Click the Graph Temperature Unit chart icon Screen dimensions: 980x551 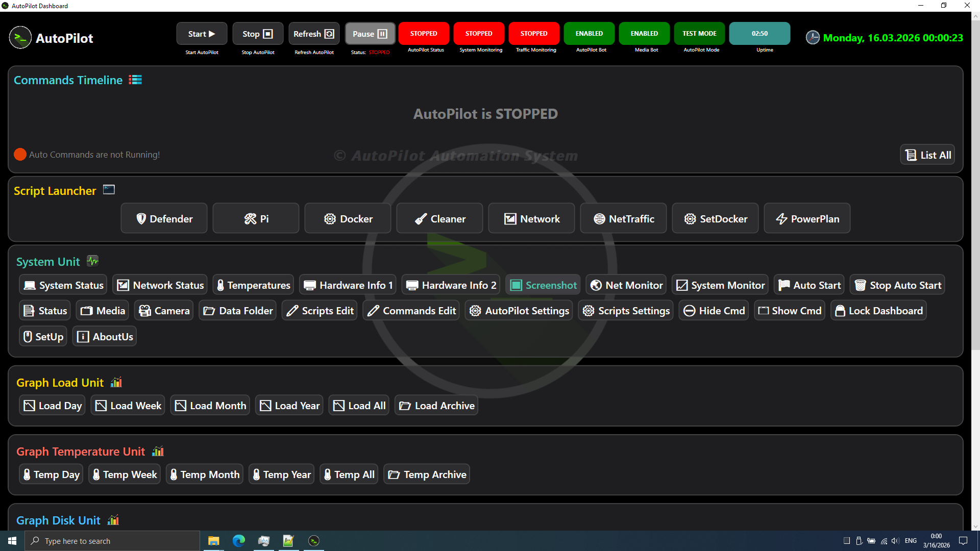coord(158,451)
